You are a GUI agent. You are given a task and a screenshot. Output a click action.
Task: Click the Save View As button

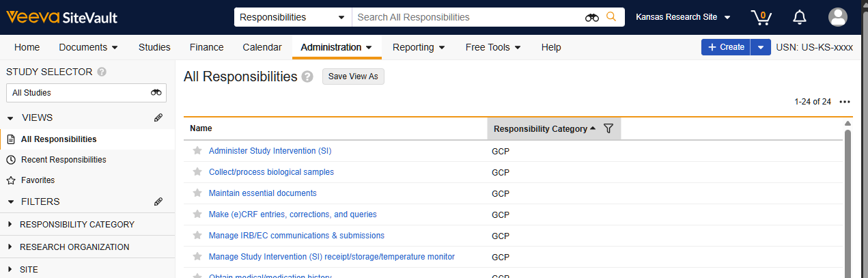click(353, 77)
